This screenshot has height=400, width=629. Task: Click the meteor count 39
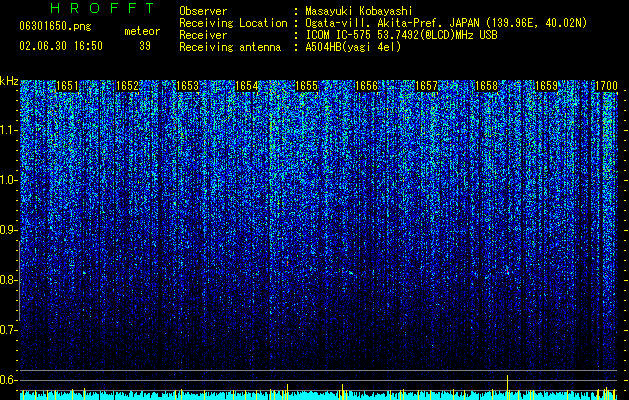[145, 46]
